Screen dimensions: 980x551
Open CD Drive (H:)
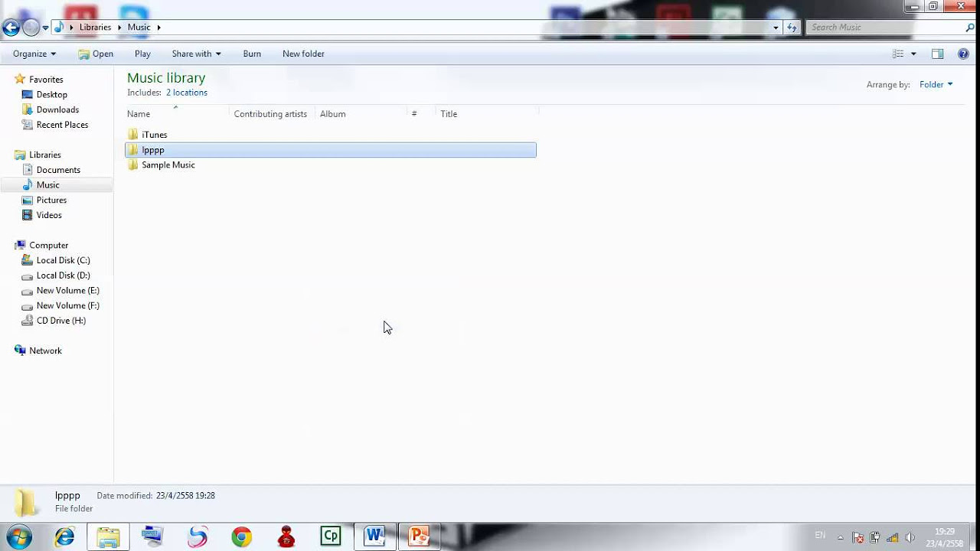point(60,321)
